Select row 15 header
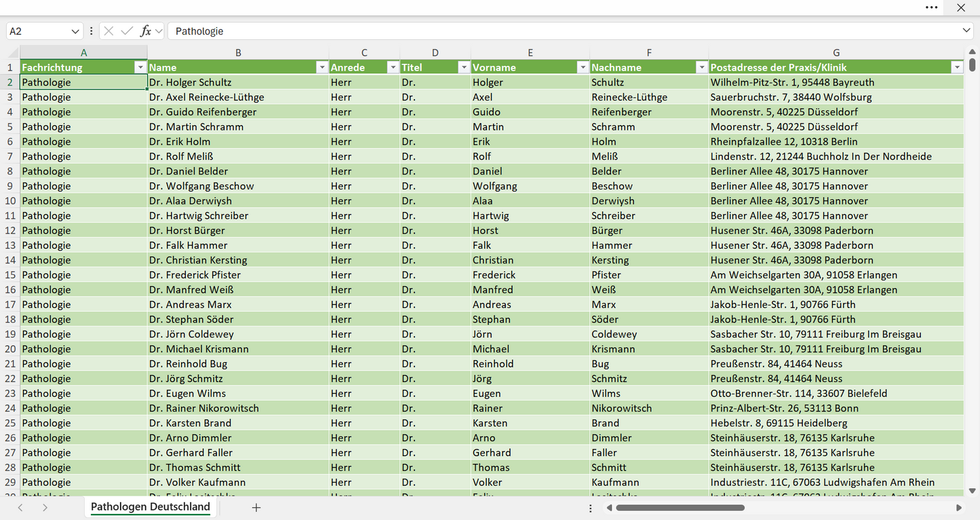Screen dimensions: 980x520 coord(10,275)
